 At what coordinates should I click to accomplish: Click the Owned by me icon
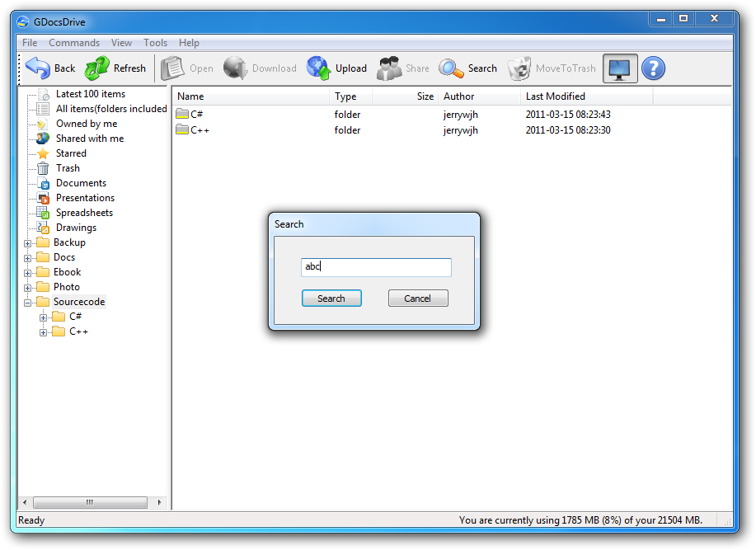tap(42, 124)
